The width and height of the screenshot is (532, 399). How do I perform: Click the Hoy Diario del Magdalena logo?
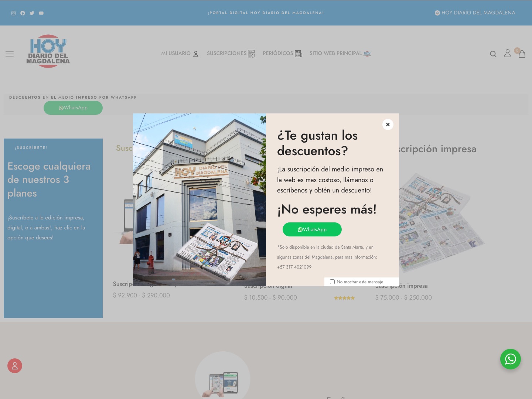click(x=48, y=51)
